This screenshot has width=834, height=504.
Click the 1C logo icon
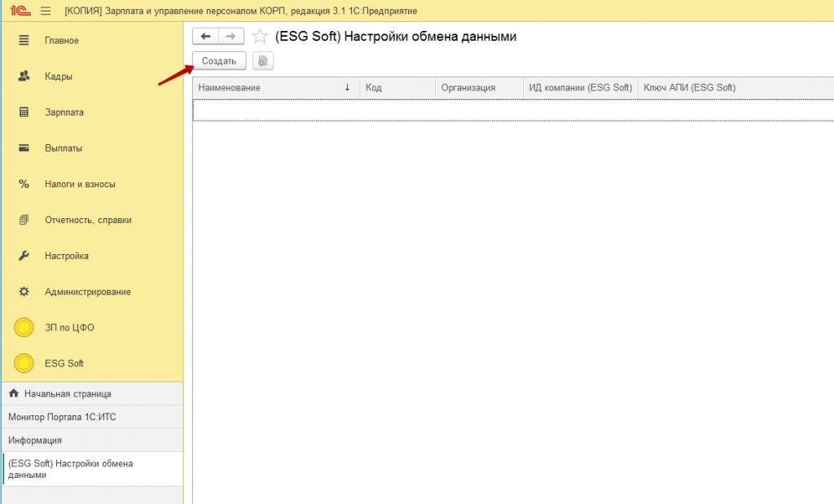click(x=20, y=10)
